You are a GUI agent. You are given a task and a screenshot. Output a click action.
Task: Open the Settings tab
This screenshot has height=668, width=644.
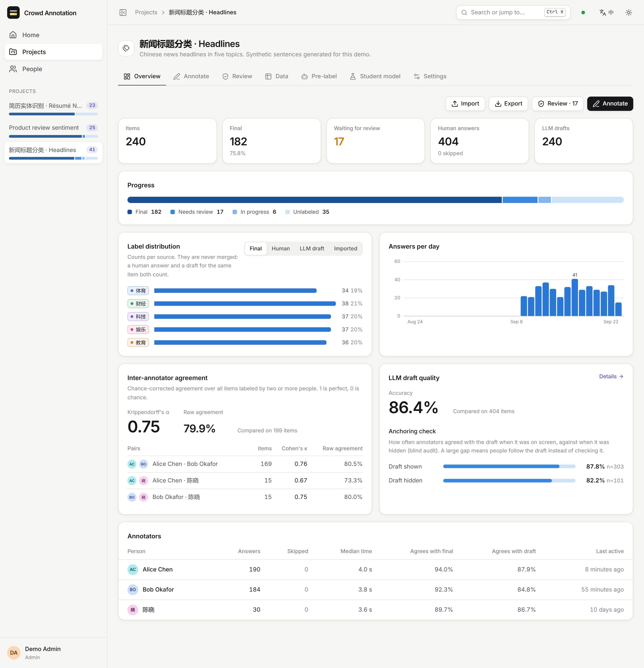point(430,76)
